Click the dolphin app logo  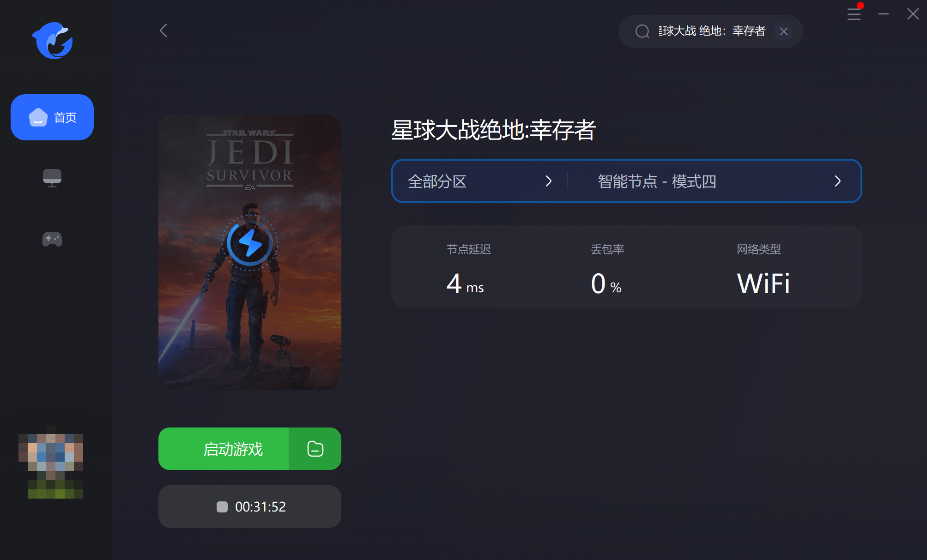tap(53, 41)
